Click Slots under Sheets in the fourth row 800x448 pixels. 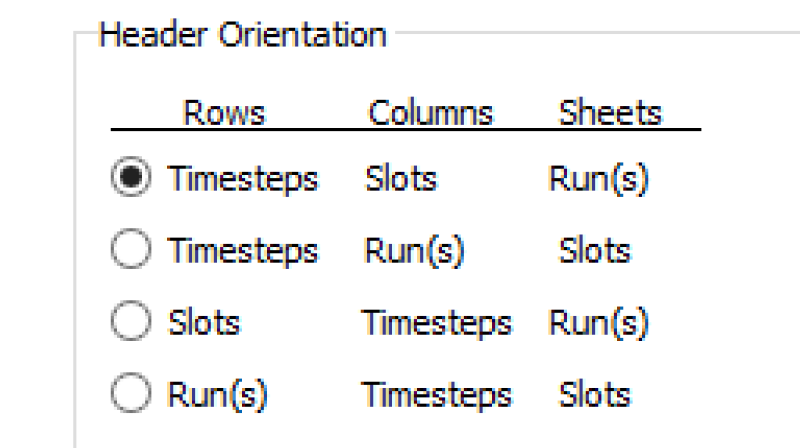click(594, 394)
